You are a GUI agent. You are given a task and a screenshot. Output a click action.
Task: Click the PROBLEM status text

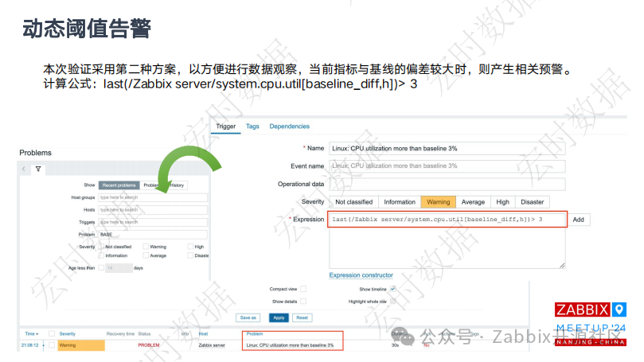pyautogui.click(x=149, y=345)
